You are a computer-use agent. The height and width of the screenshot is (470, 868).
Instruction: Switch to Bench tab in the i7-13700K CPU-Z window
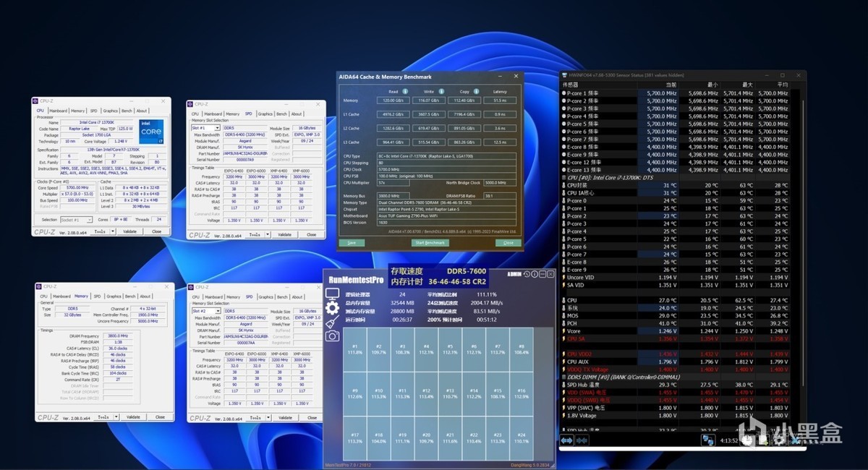click(x=127, y=111)
